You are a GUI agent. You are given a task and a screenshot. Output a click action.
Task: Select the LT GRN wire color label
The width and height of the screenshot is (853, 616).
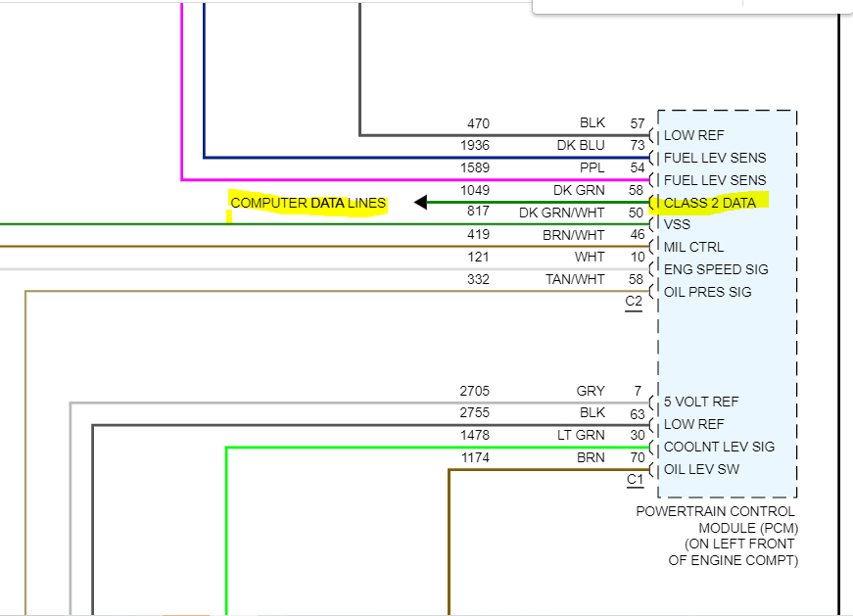click(x=581, y=436)
